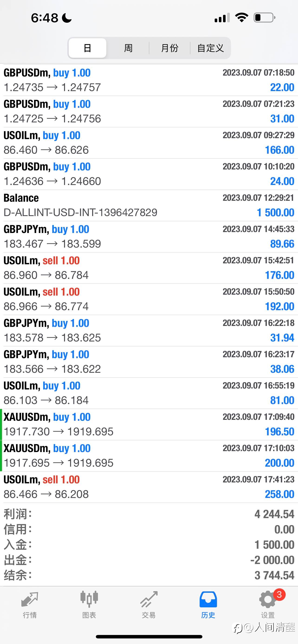Tap the 利润 profit summary row

[x=149, y=514]
